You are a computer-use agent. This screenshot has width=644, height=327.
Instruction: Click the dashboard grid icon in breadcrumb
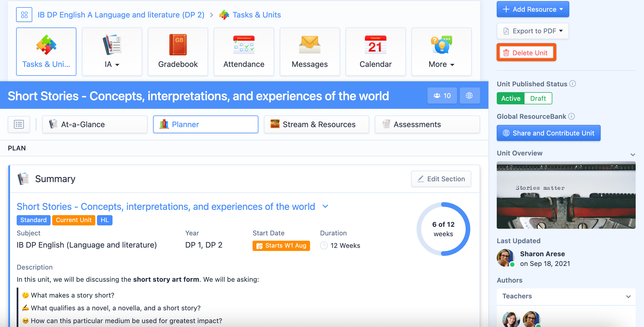[x=24, y=15]
